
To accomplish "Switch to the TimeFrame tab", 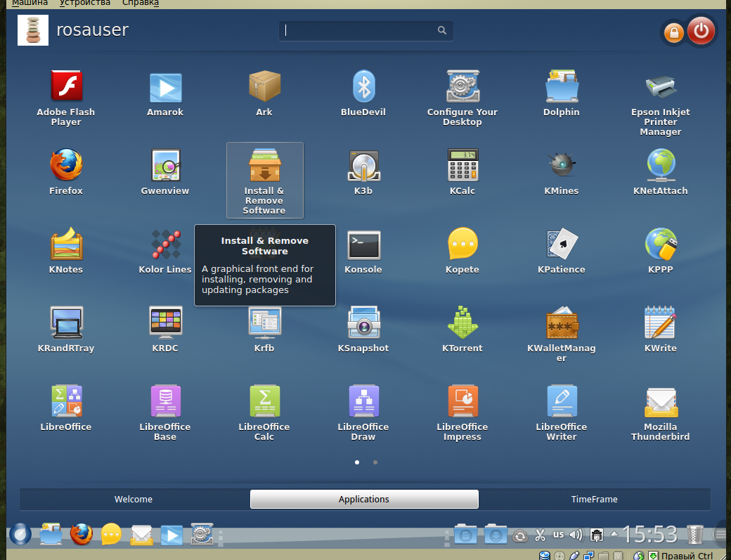I will (594, 500).
